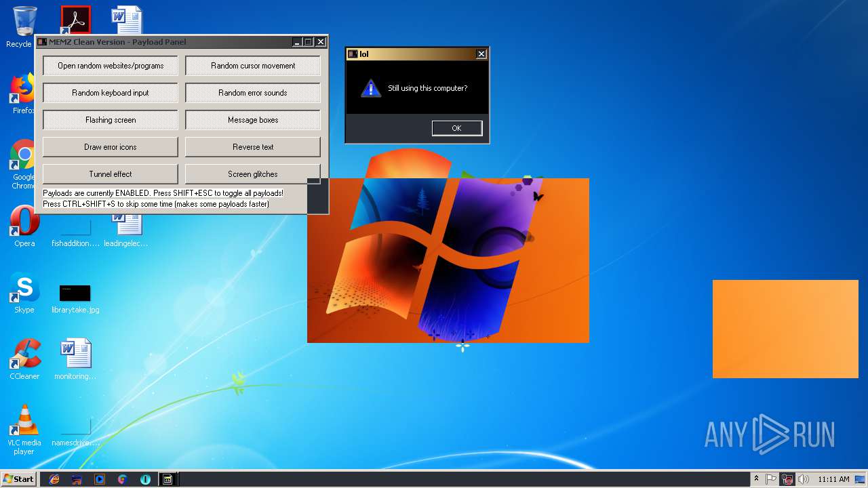Click the 'Press CTRL+SHIFT+S to skip' text
Image resolution: width=868 pixels, height=488 pixels.
pyautogui.click(x=156, y=204)
